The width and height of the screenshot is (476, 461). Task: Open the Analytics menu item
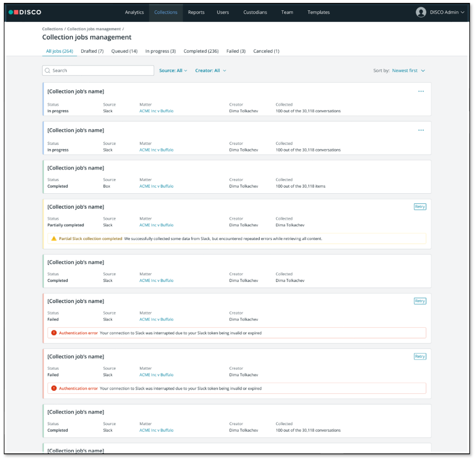click(134, 13)
